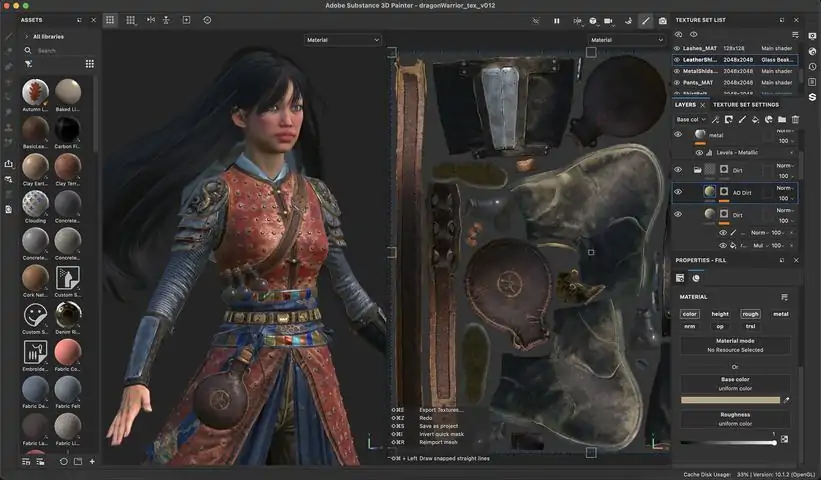Toggle the color channel button
The height and width of the screenshot is (480, 821).
tap(690, 314)
